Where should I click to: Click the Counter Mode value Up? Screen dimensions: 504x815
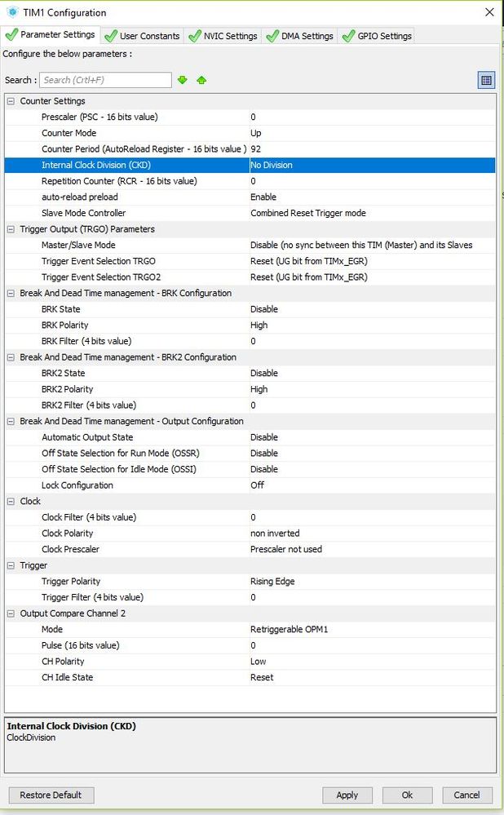pyautogui.click(x=255, y=133)
